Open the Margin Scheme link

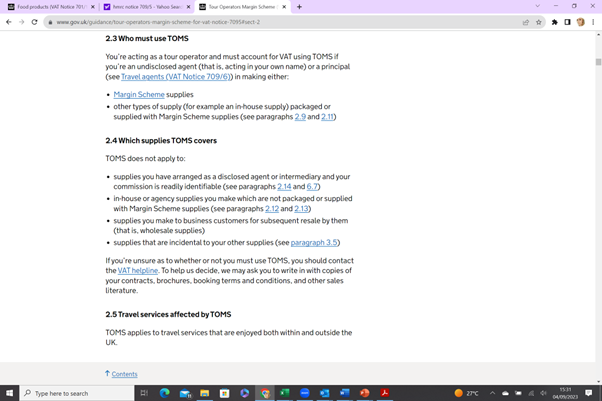point(139,95)
